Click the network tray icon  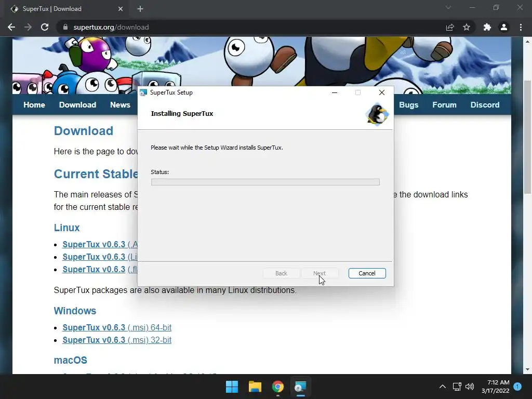(x=457, y=387)
